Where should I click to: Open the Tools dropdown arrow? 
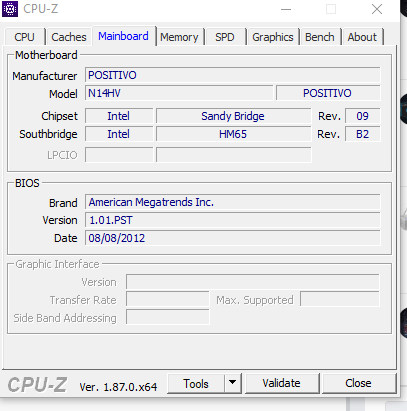coord(233,383)
